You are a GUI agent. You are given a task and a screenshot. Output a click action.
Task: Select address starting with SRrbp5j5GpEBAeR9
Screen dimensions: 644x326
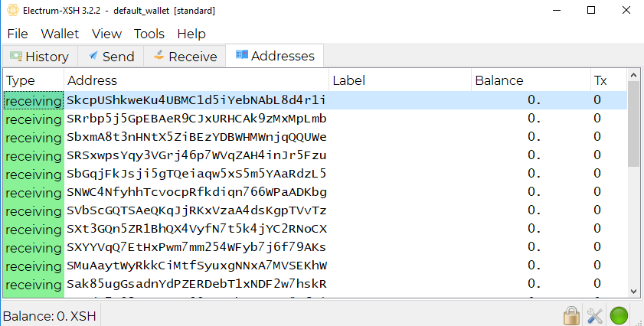[196, 119]
